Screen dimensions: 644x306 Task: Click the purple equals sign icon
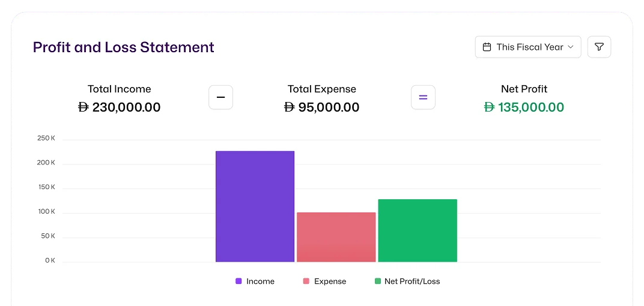tap(423, 97)
